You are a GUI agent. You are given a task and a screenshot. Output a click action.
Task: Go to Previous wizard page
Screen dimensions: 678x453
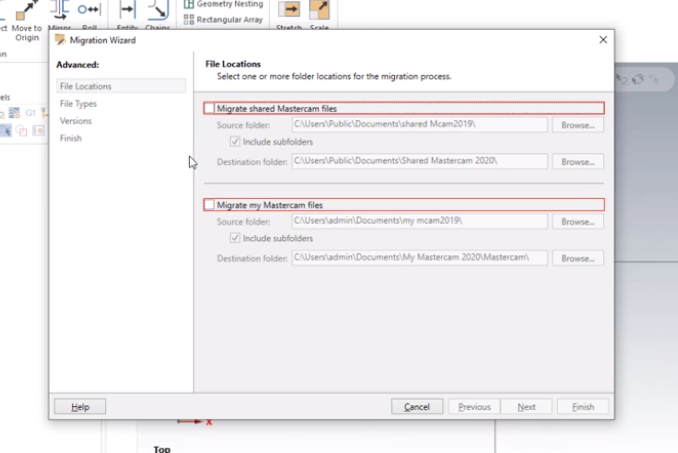pyautogui.click(x=474, y=406)
